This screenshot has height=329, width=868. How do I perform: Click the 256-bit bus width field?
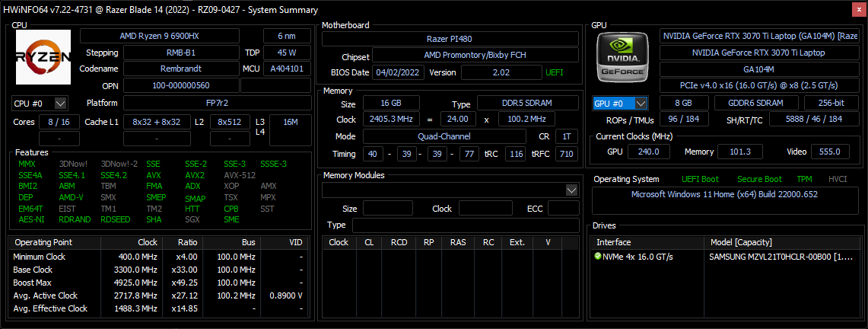(x=831, y=103)
